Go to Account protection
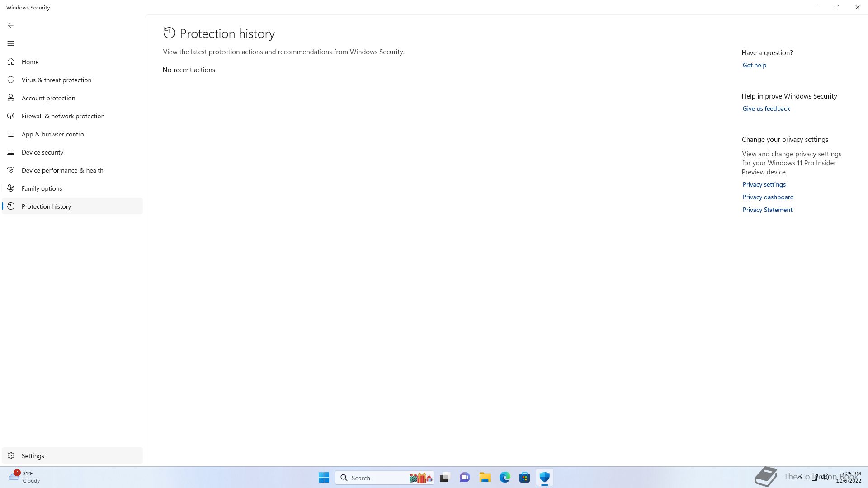The image size is (868, 488). click(x=72, y=98)
